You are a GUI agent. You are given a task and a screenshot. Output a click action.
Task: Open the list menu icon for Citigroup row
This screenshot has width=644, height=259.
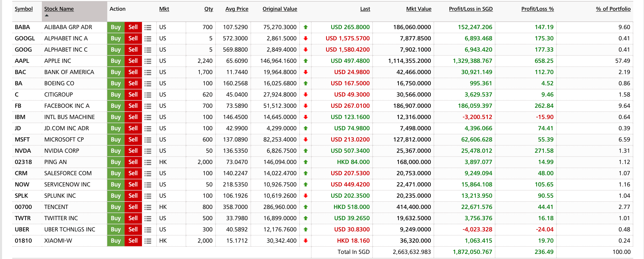pyautogui.click(x=148, y=95)
